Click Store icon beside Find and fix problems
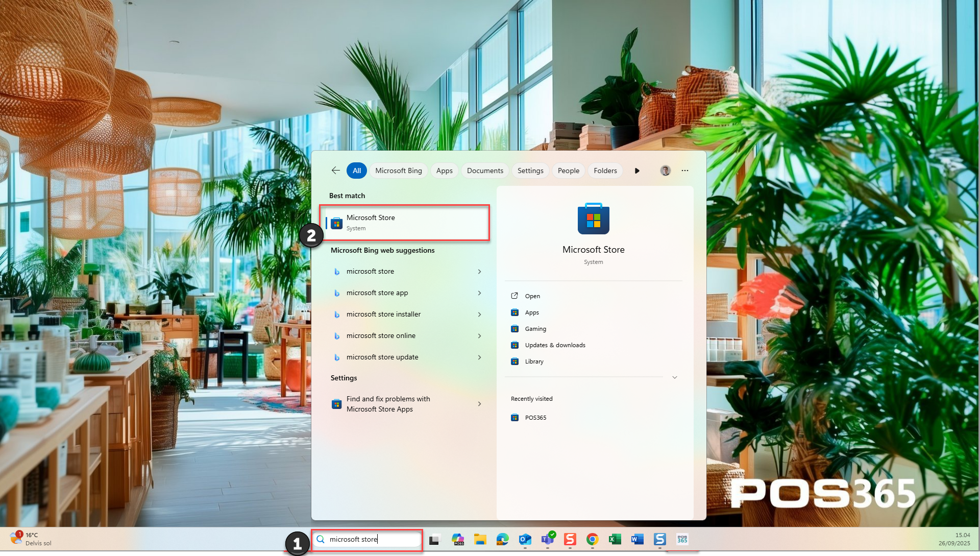Viewport: 980px width, 556px height. 336,404
